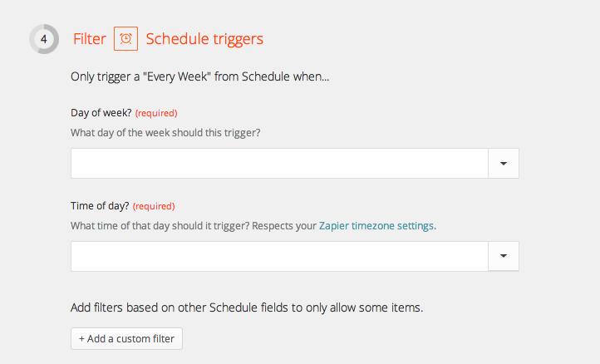Click inside the Day of week field

coord(279,164)
